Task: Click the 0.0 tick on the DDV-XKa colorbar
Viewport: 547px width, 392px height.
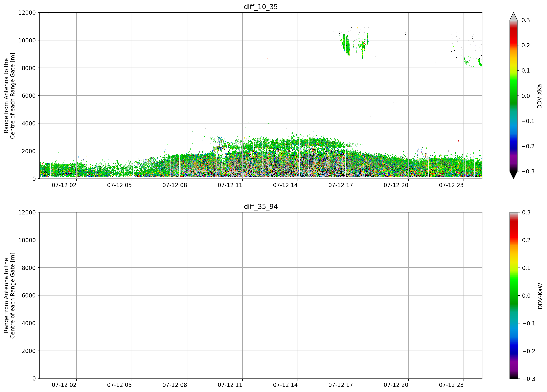Action: [x=526, y=96]
